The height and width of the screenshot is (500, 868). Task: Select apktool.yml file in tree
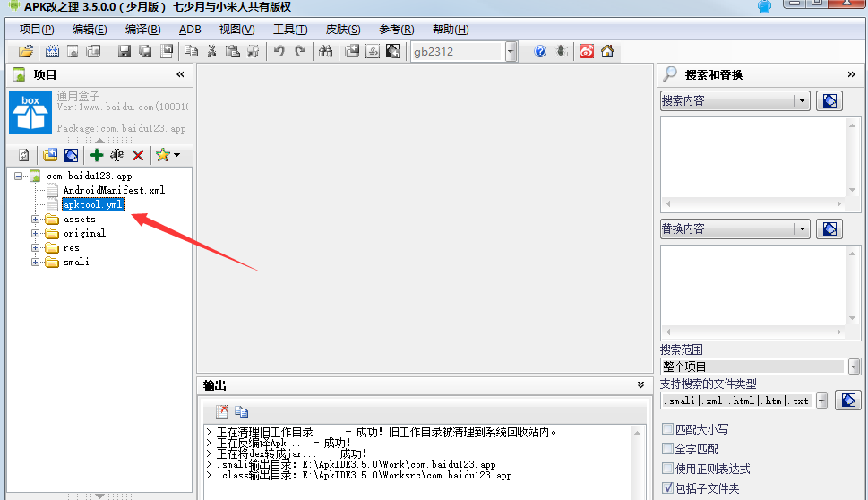click(x=93, y=204)
